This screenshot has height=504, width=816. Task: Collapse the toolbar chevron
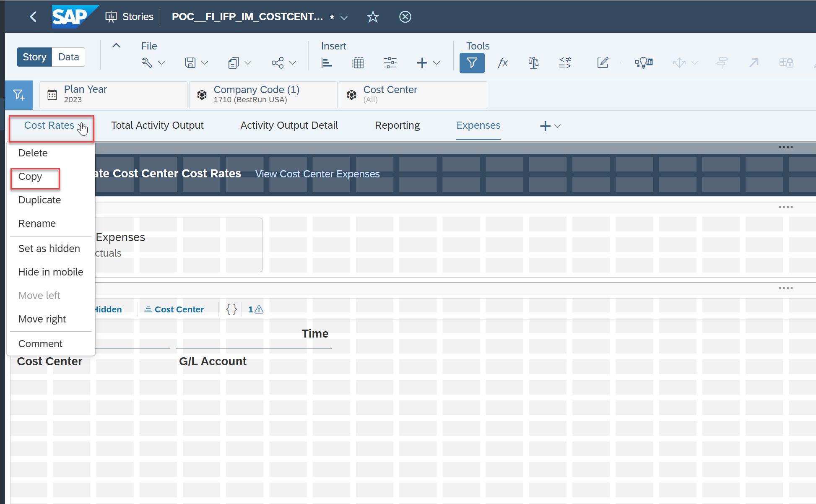[116, 46]
